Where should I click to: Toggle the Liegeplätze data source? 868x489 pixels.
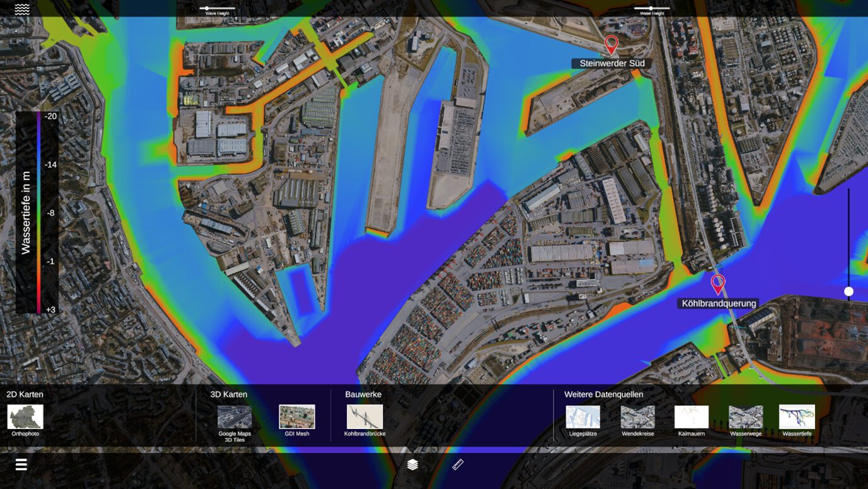(582, 417)
